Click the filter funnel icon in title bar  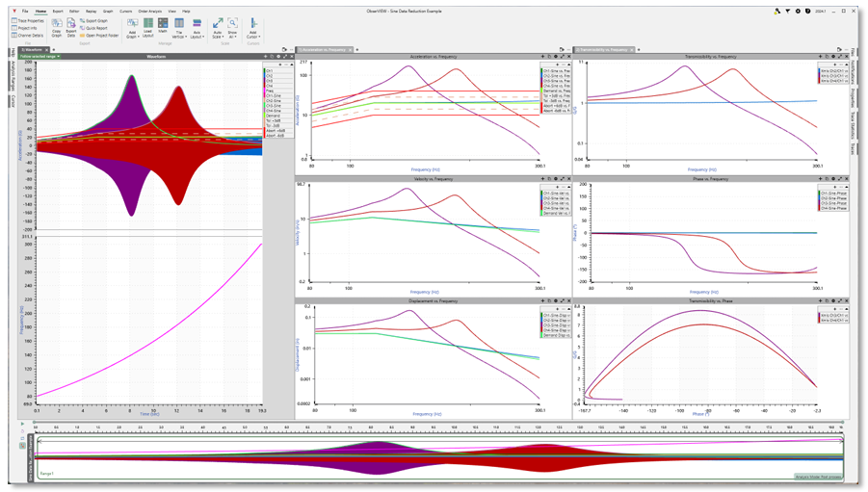(x=788, y=11)
